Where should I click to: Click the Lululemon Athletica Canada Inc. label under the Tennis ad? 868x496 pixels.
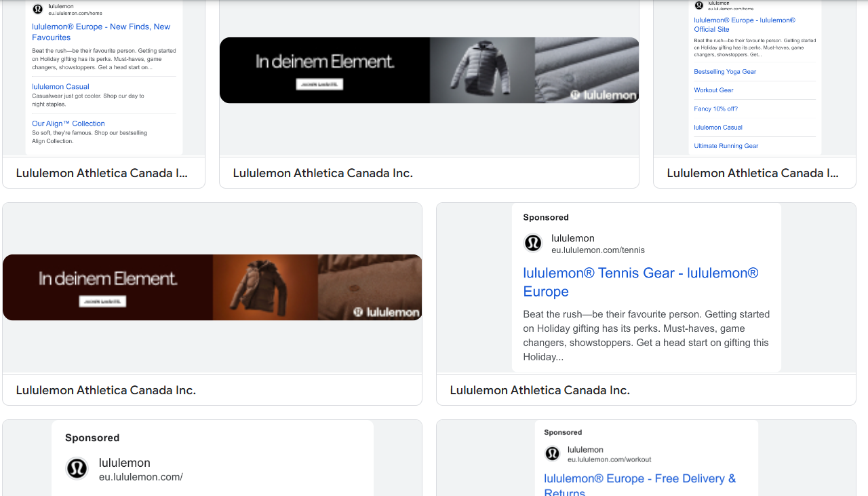pyautogui.click(x=540, y=390)
